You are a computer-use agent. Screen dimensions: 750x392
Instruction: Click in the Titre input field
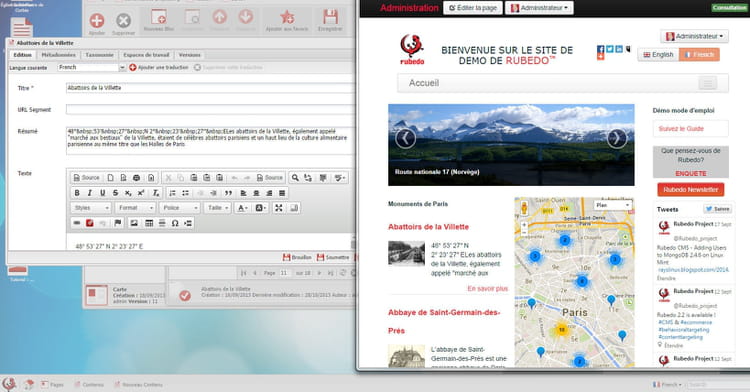(210, 88)
